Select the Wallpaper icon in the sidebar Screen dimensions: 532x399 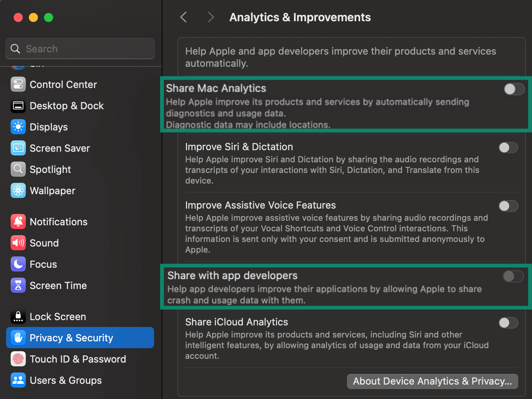[x=18, y=190]
